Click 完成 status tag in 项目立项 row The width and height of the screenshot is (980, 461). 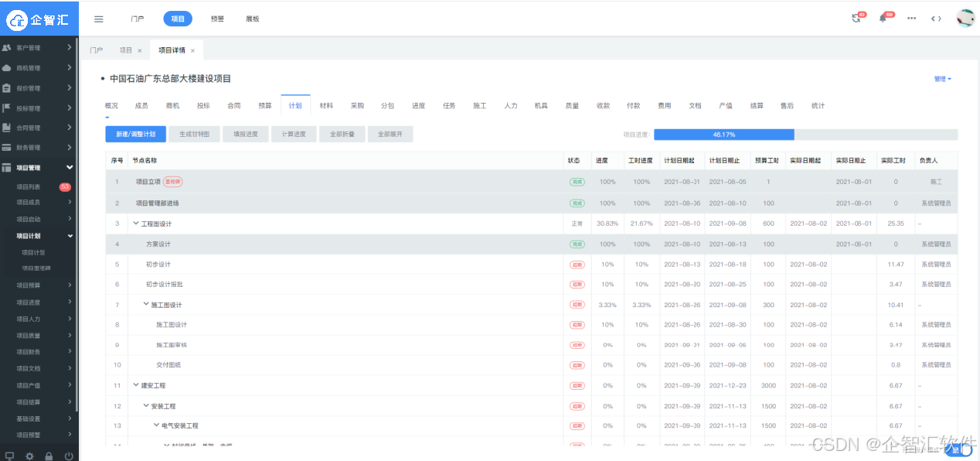click(577, 182)
